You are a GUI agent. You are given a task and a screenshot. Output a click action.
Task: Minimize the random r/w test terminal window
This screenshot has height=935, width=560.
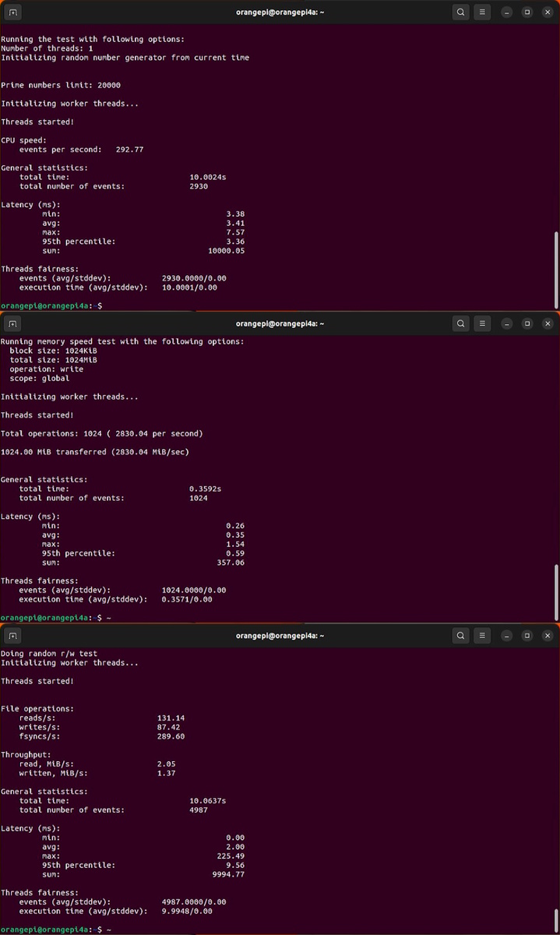tap(507, 636)
